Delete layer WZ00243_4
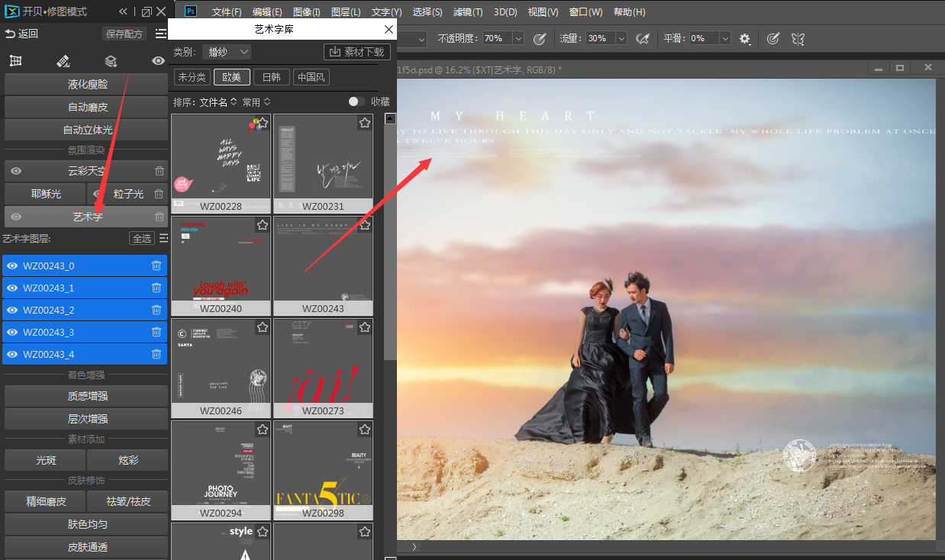 [156, 354]
